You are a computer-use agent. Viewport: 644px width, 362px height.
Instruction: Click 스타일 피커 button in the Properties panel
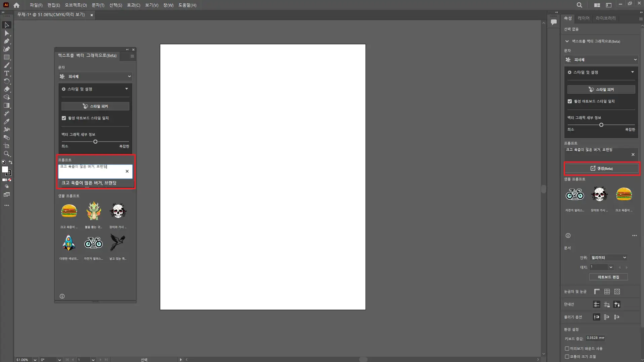pos(601,90)
